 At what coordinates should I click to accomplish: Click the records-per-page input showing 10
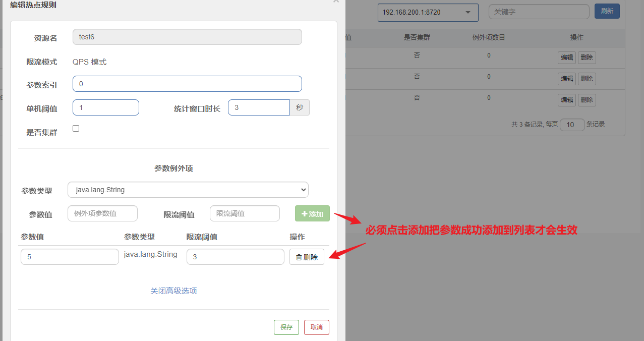572,125
